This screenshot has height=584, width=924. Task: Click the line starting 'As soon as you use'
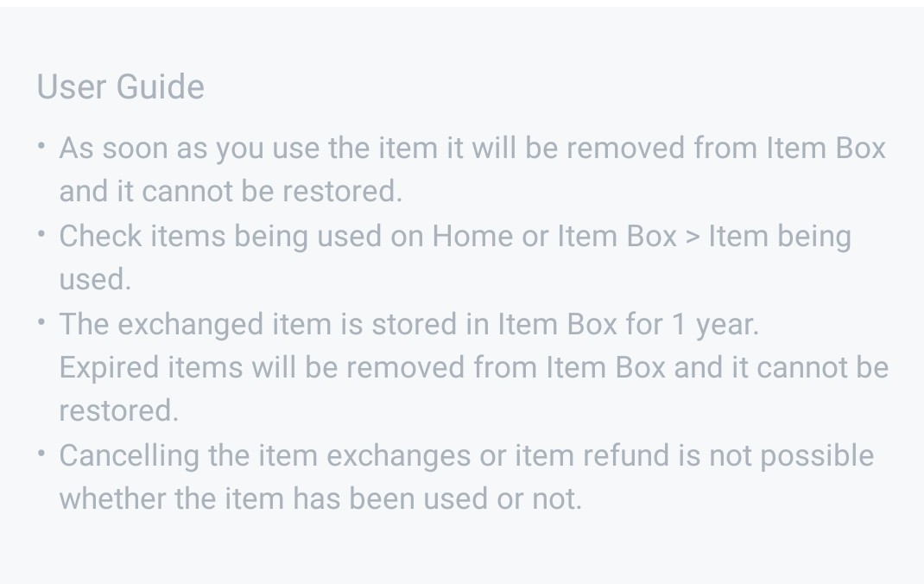(x=471, y=149)
